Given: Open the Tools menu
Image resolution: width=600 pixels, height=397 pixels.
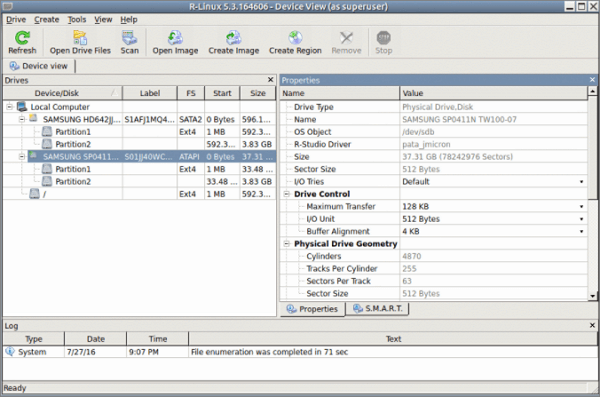Looking at the screenshot, I should [77, 20].
